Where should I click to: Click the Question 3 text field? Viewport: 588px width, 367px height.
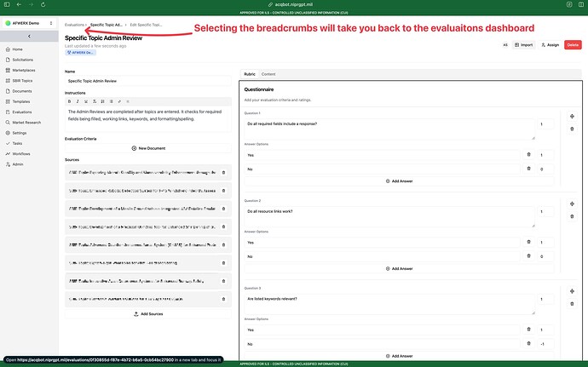point(389,304)
